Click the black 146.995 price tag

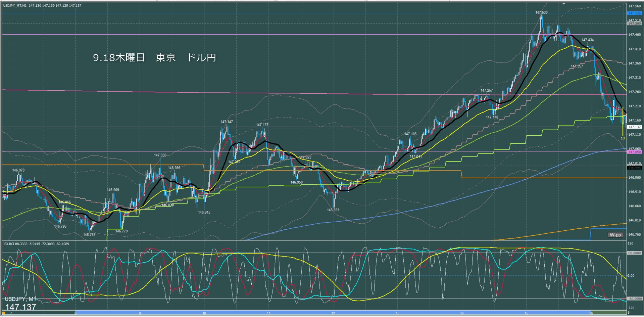(x=634, y=168)
